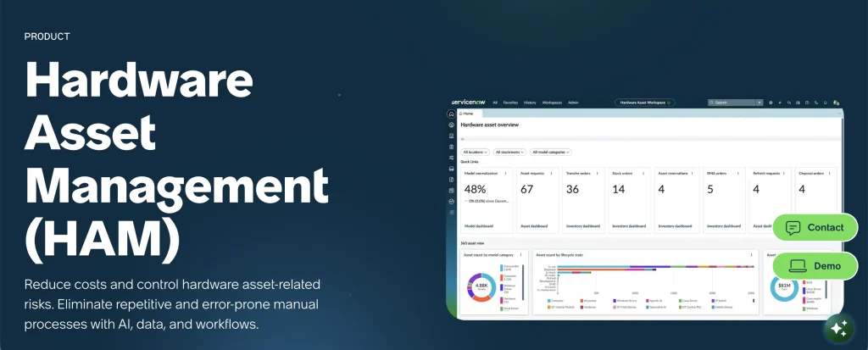Click the $81M donut chart
The image size is (868, 350).
pyautogui.click(x=784, y=287)
